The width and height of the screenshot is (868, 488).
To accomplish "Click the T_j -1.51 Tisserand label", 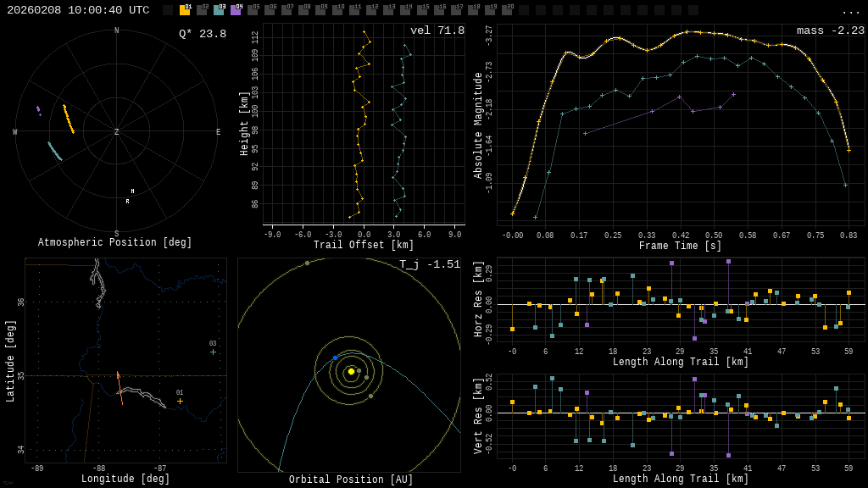I will (x=430, y=264).
